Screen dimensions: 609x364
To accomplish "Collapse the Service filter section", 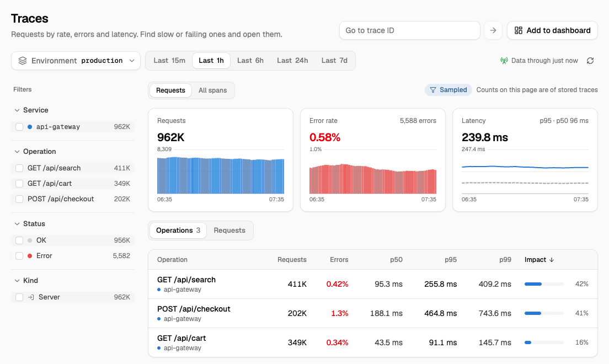I will (x=31, y=110).
